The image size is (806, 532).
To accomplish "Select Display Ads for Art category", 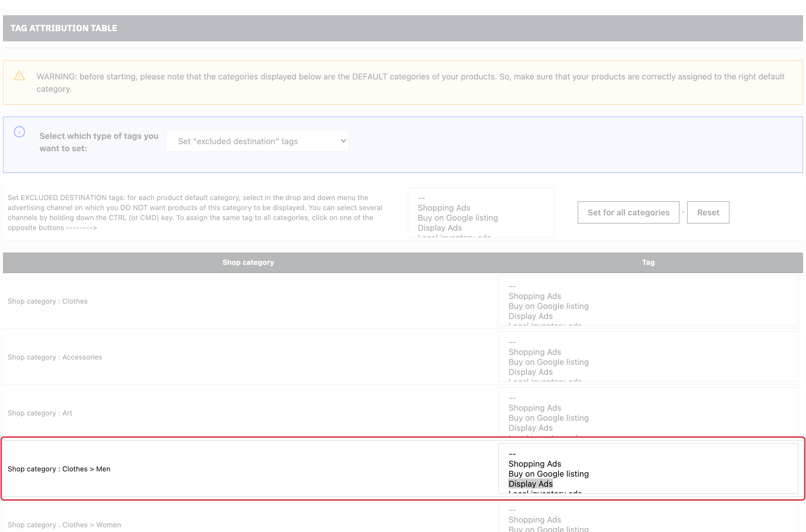I will coord(530,428).
